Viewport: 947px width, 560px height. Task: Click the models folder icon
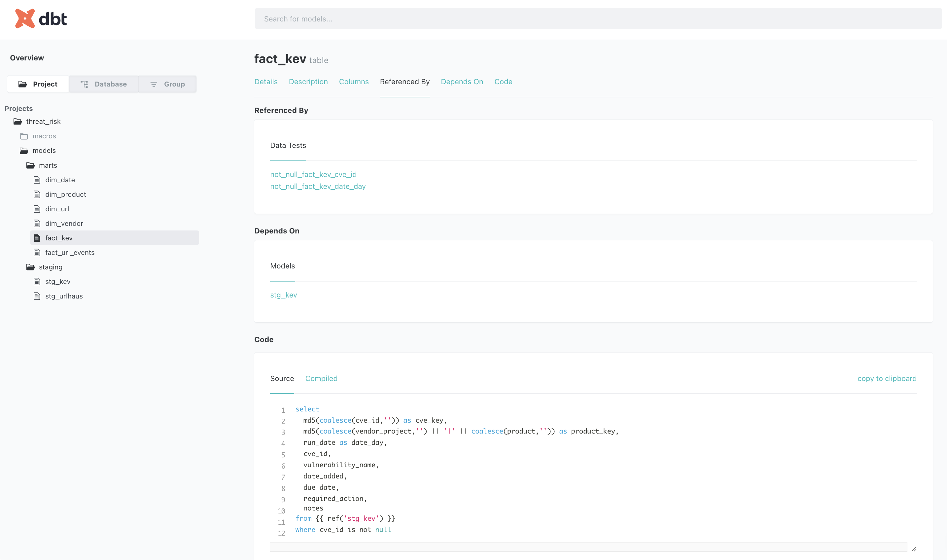pos(24,151)
